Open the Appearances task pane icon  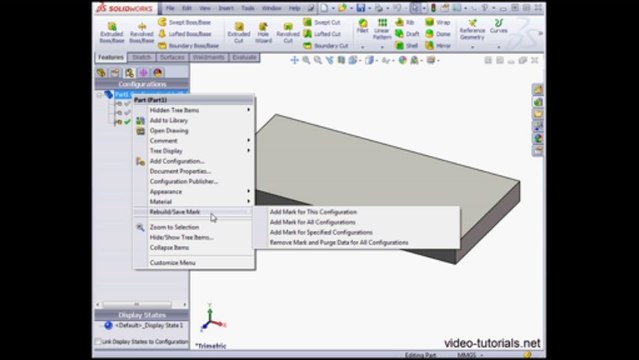tap(538, 138)
